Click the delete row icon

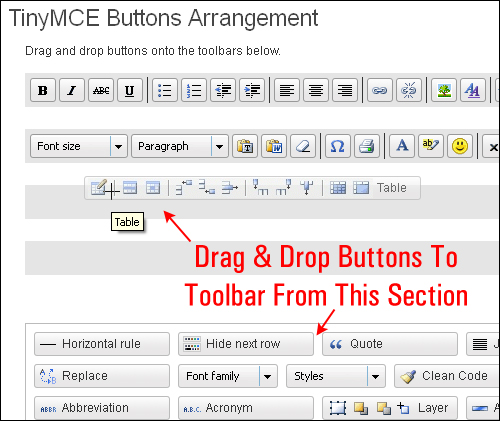pyautogui.click(x=230, y=188)
